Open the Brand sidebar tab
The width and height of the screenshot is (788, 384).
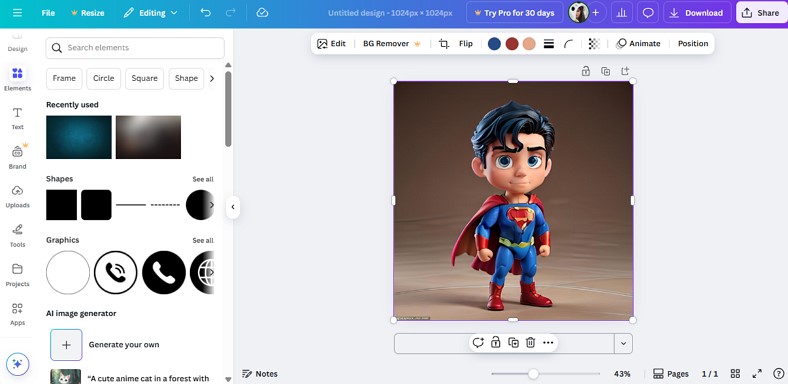[x=17, y=157]
